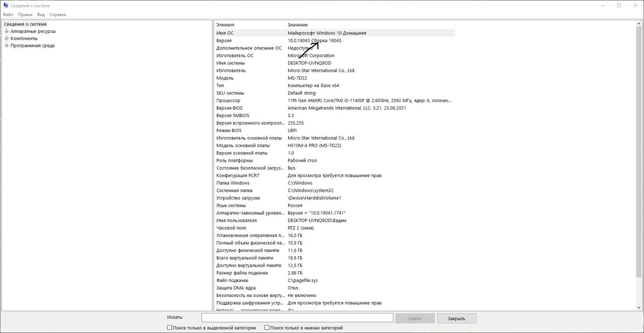The width and height of the screenshot is (644, 333).
Task: Select the Конфигурация PCR7 row label
Action: (238, 176)
